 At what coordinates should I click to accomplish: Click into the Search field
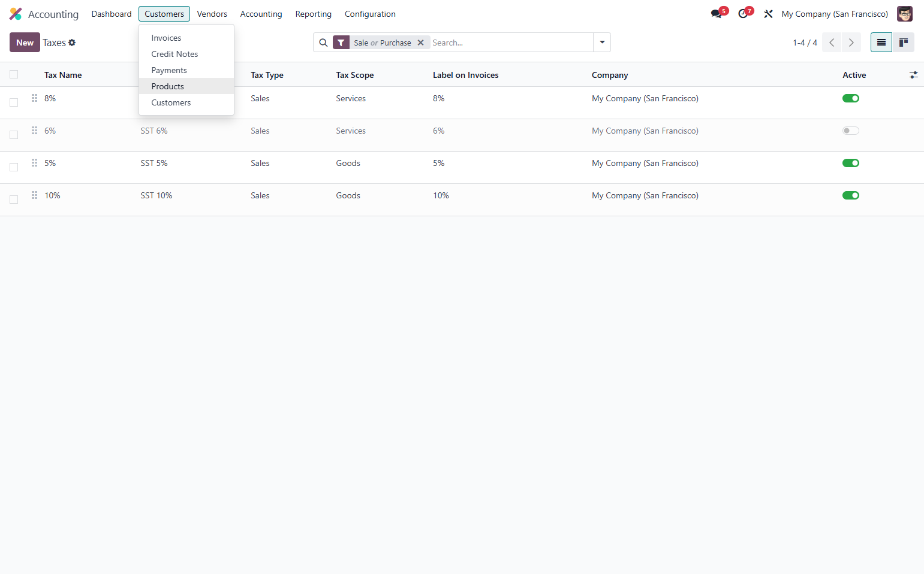[511, 43]
